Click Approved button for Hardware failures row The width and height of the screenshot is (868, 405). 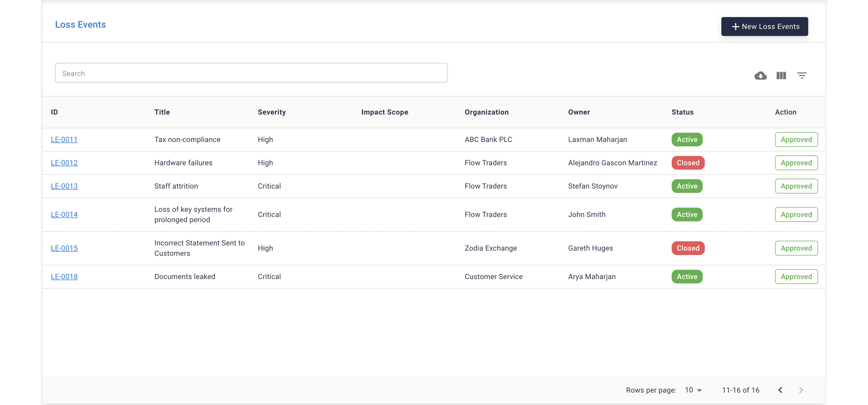(796, 163)
